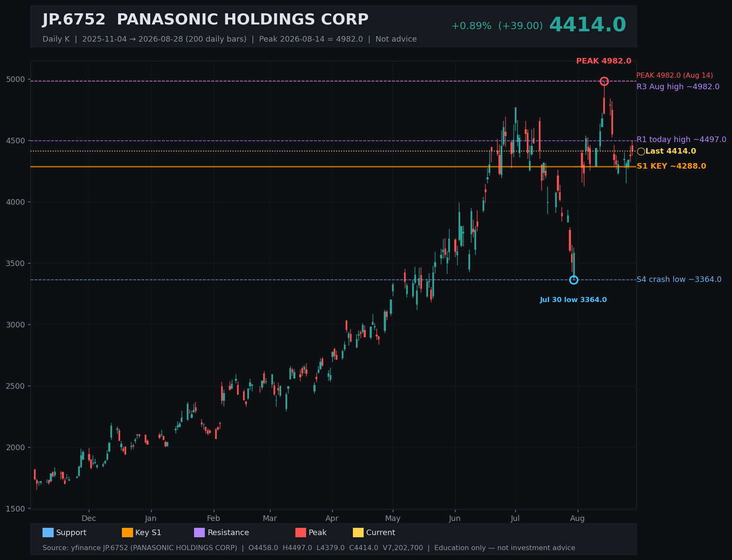Click the chart title 'JP.6752 PANASONIC HOLDINGS CORP'
Image resolution: width=732 pixels, height=560 pixels.
(x=205, y=20)
